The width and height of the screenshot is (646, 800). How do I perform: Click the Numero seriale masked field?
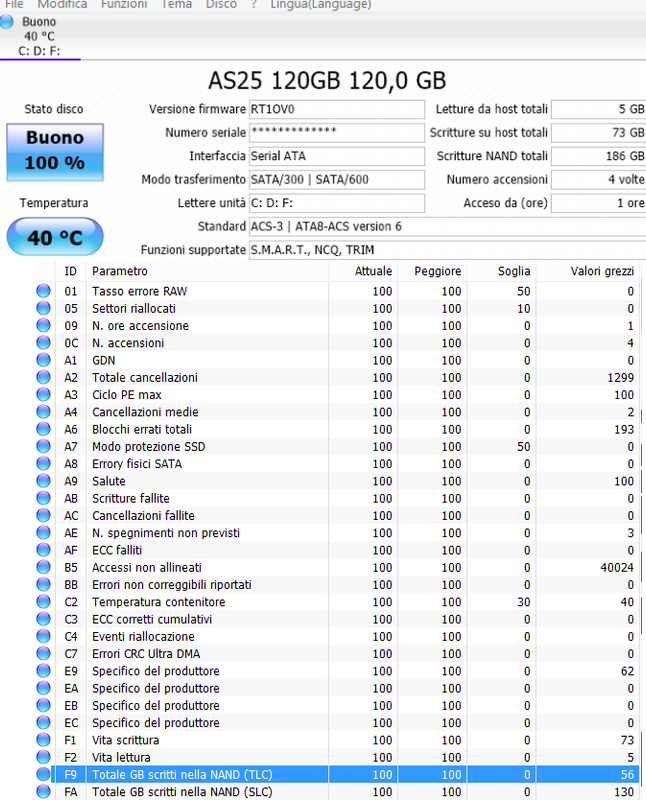(337, 133)
